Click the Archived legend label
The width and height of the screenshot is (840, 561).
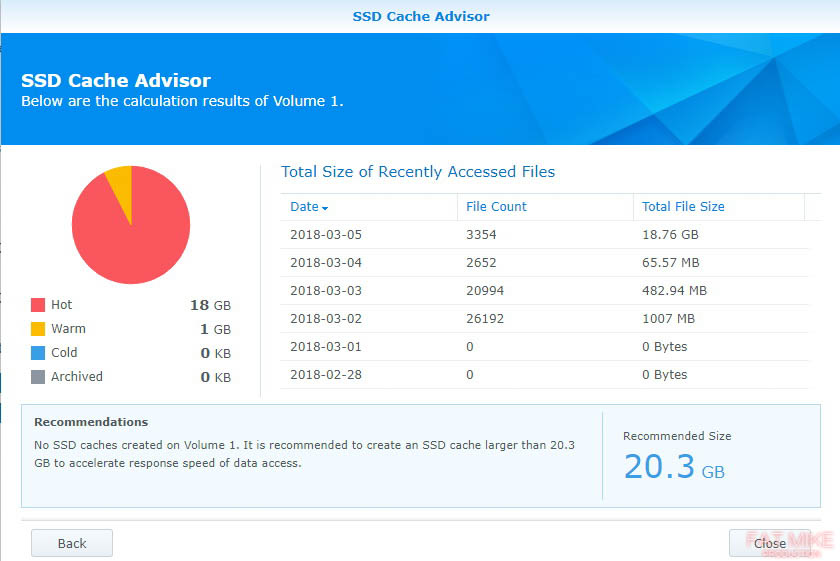pos(77,377)
